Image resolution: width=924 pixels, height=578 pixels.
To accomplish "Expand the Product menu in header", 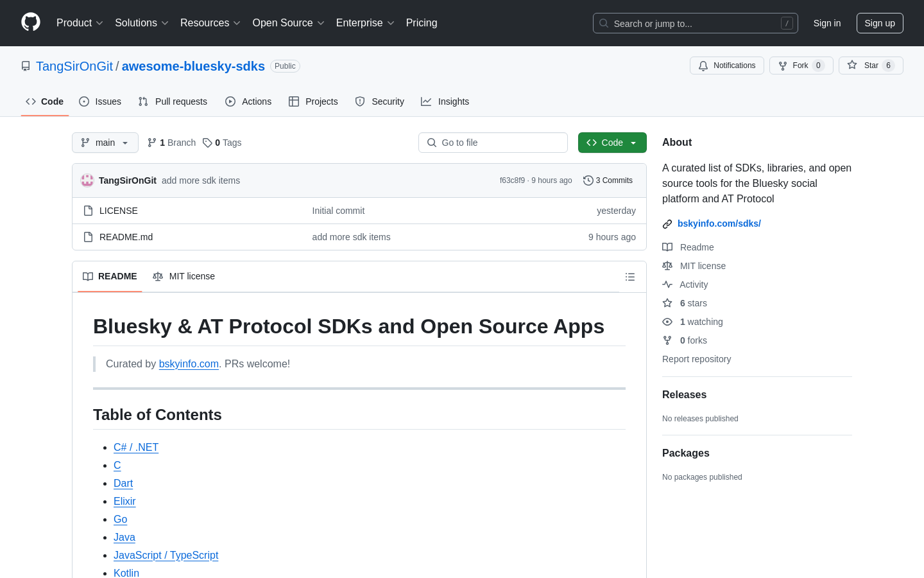I will 80,23.
